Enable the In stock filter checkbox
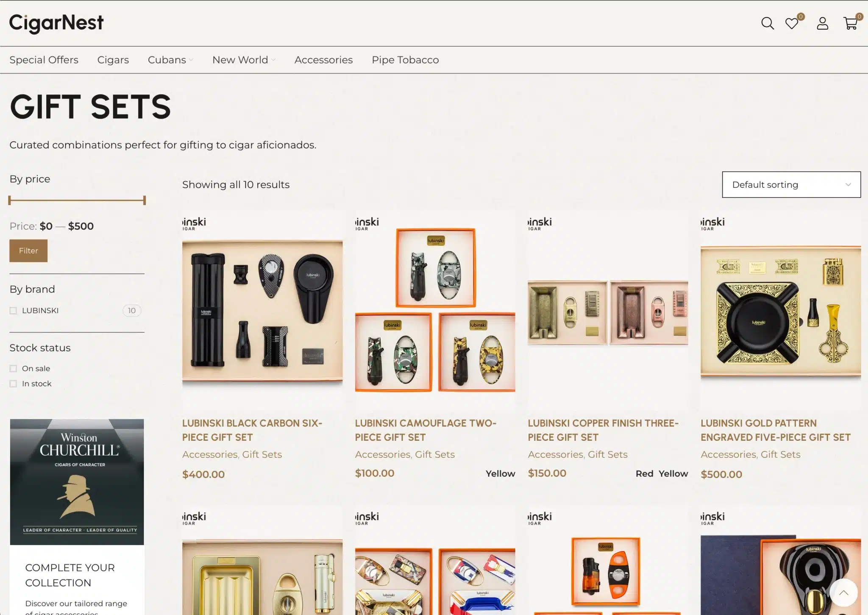 [13, 384]
